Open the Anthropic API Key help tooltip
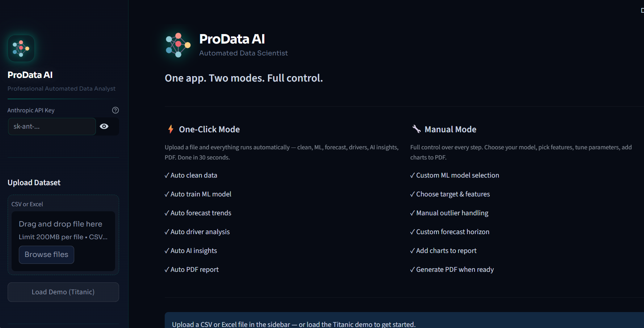Image resolution: width=644 pixels, height=328 pixels. 115,110
